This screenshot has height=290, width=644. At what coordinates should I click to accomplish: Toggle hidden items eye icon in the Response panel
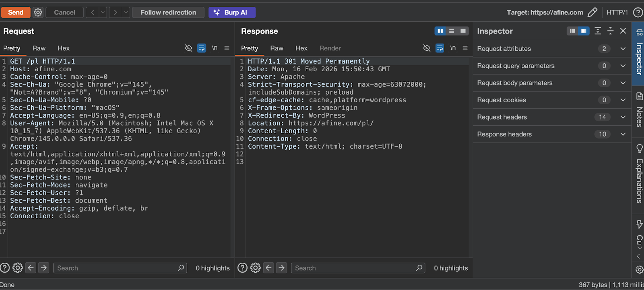tap(427, 48)
